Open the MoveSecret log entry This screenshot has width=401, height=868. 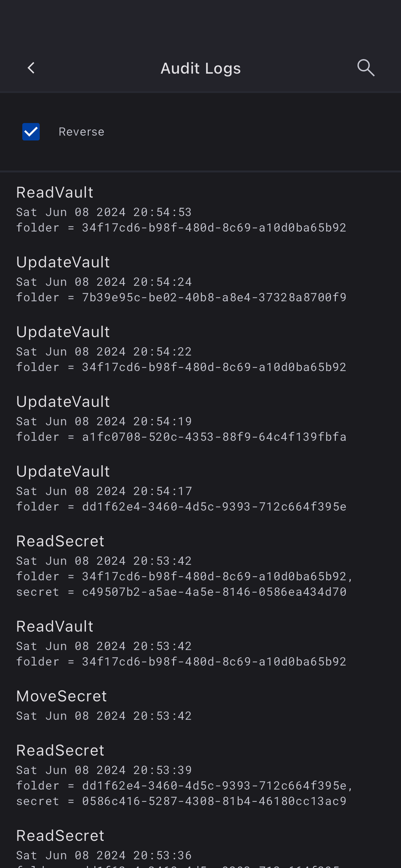point(200,705)
